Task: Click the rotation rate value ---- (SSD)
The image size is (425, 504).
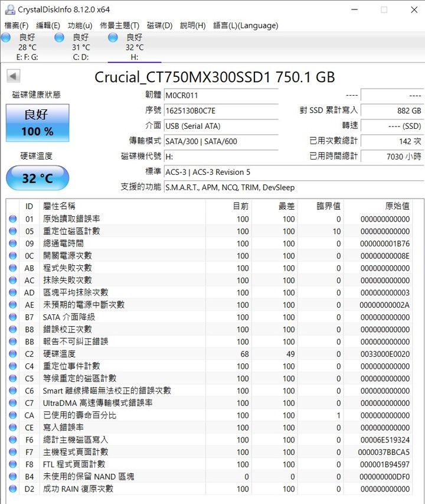Action: pyautogui.click(x=393, y=126)
